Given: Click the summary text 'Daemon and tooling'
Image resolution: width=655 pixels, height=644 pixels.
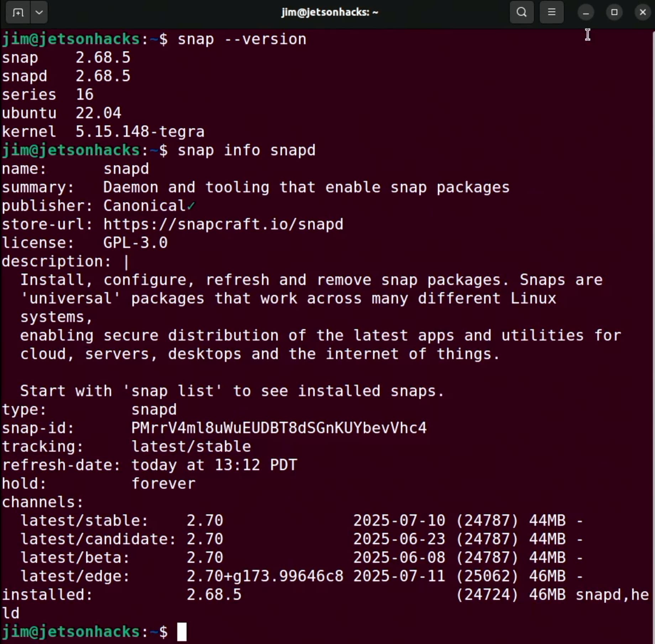Looking at the screenshot, I should click(186, 187).
